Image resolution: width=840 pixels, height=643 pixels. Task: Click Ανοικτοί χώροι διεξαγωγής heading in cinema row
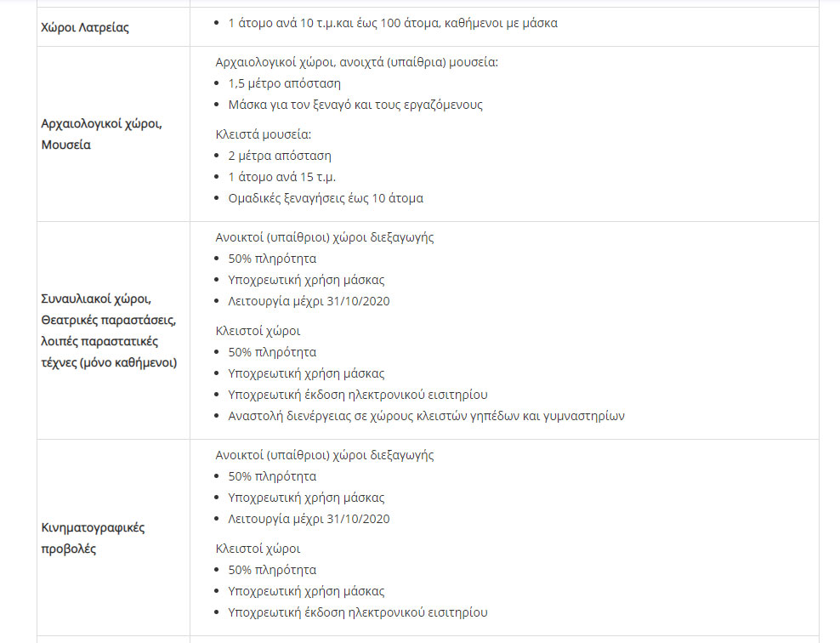pos(325,455)
